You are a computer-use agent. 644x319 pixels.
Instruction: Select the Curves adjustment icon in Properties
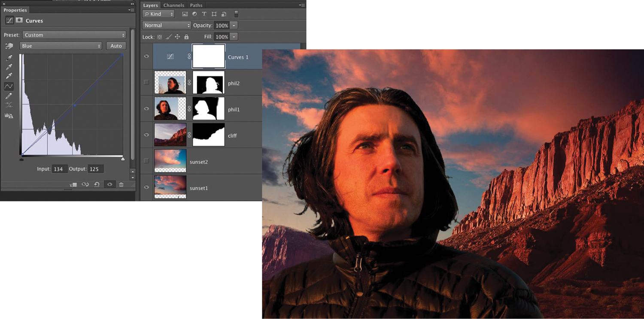tap(9, 21)
